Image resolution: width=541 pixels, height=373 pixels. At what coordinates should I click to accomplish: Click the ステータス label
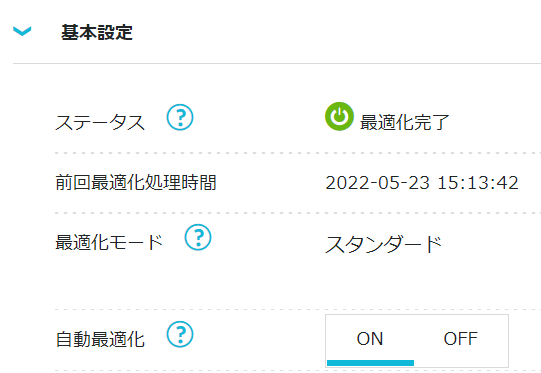pos(100,122)
